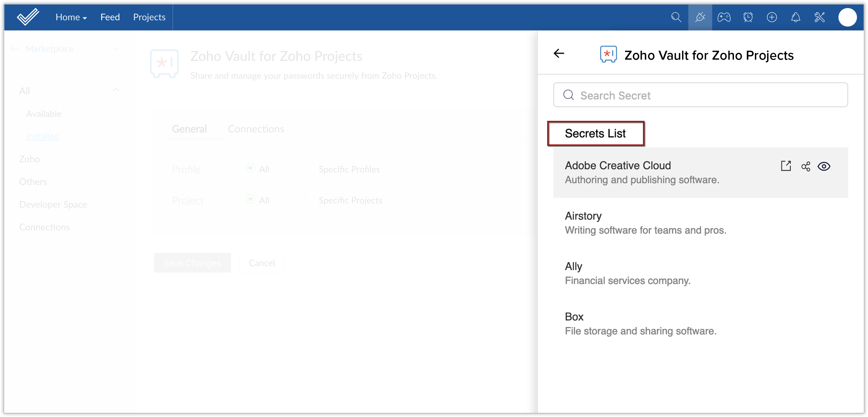Image resolution: width=868 pixels, height=417 pixels.
Task: Expand the Marketplace chevron dropdown
Action: pyautogui.click(x=116, y=49)
